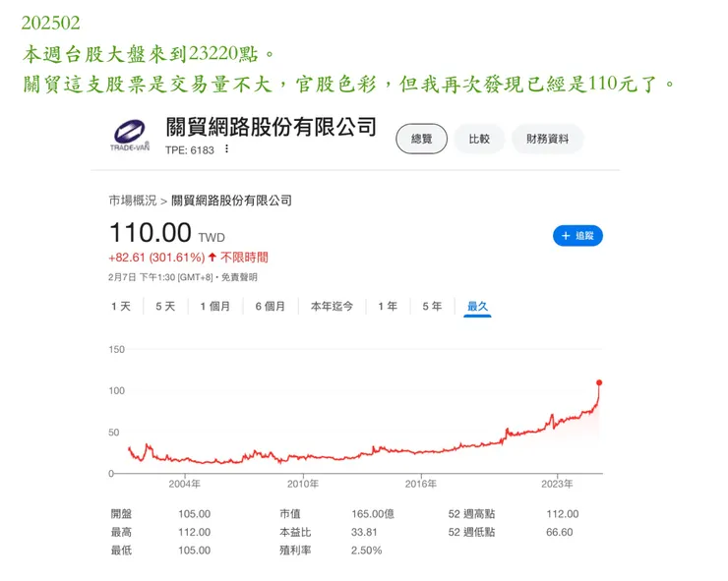Click the 2004年 axis label

[184, 484]
